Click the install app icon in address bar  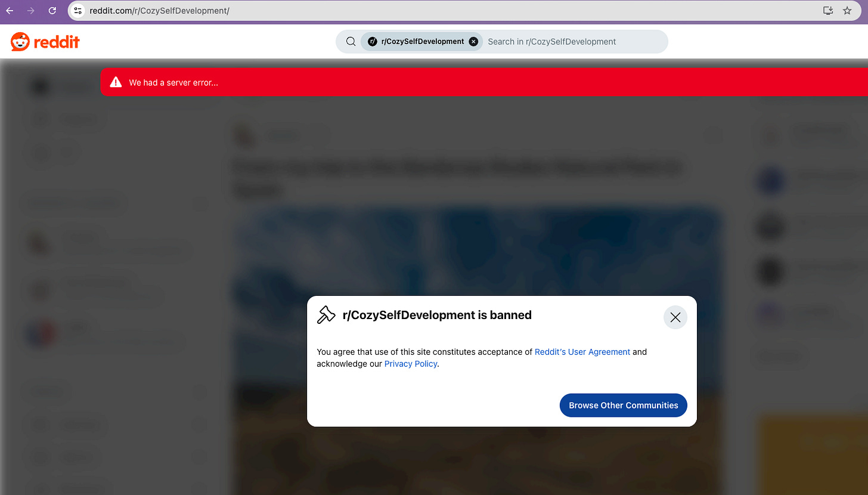(x=827, y=11)
